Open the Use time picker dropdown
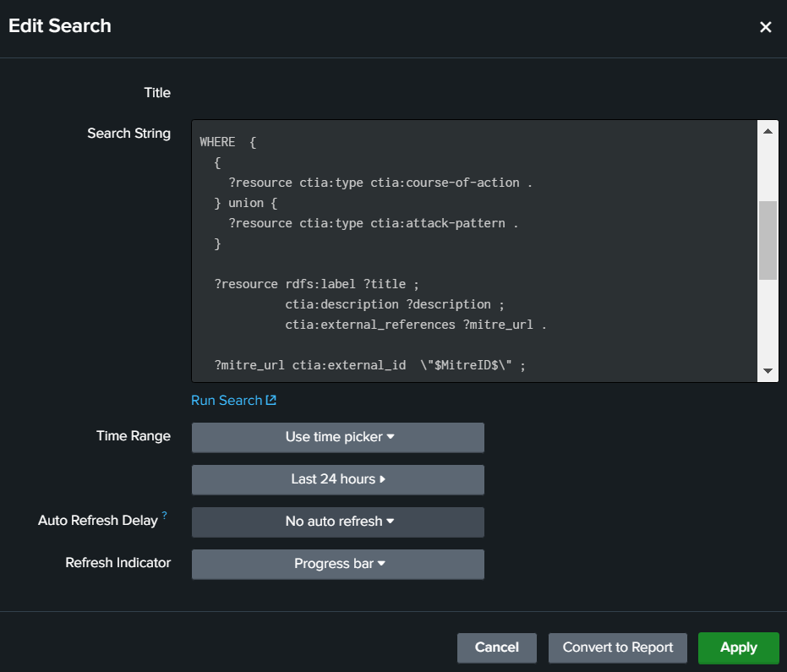The height and width of the screenshot is (672, 787). (x=337, y=437)
